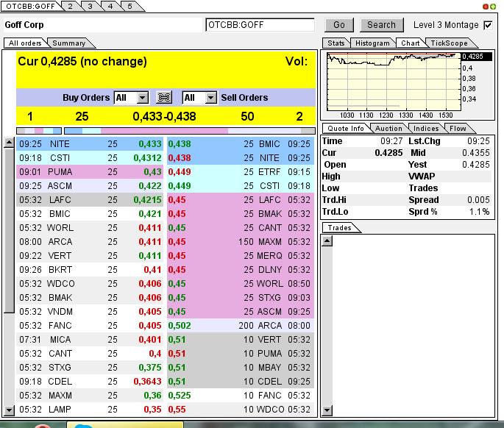Open the Flow tab
The height and width of the screenshot is (428, 504).
click(458, 128)
